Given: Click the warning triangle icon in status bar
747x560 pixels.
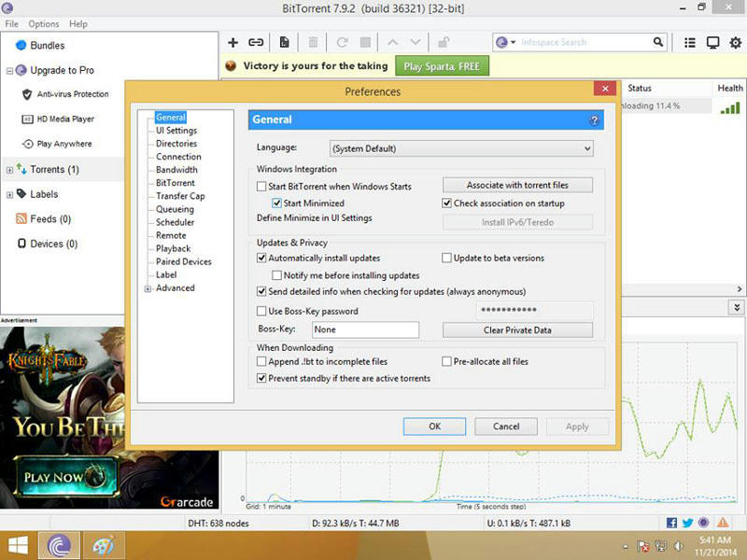Looking at the screenshot, I should pyautogui.click(x=723, y=523).
